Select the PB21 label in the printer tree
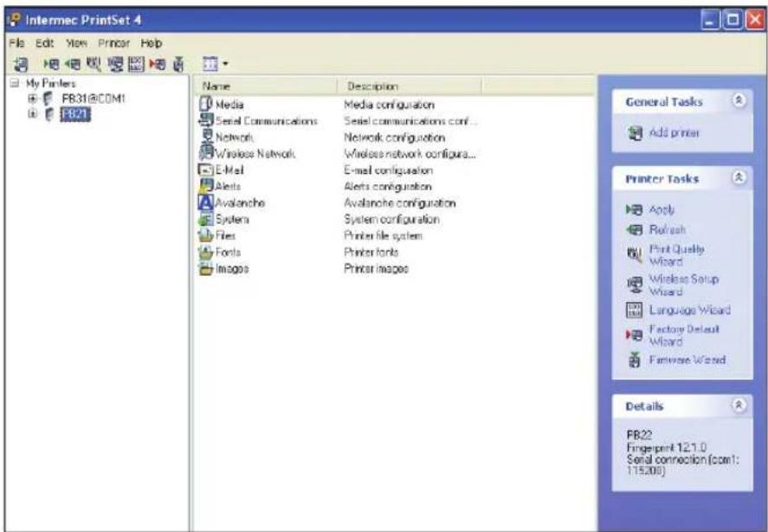 75,114
